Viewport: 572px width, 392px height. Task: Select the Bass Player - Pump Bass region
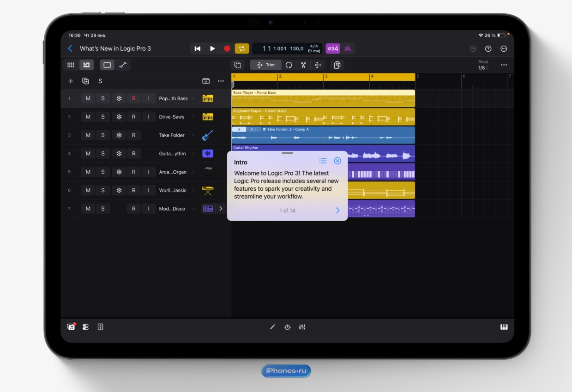[x=323, y=98]
